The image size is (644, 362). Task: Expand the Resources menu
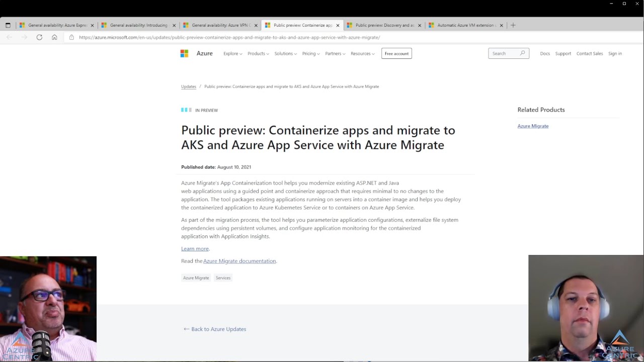tap(362, 53)
